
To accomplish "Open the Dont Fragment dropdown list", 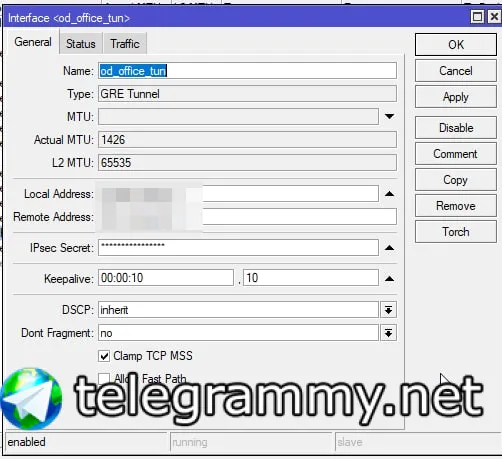I will (x=388, y=333).
